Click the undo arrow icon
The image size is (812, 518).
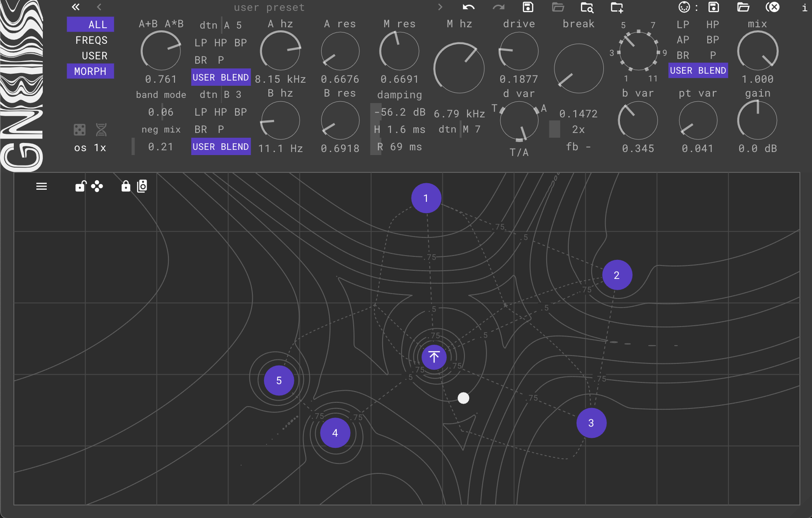click(x=468, y=7)
